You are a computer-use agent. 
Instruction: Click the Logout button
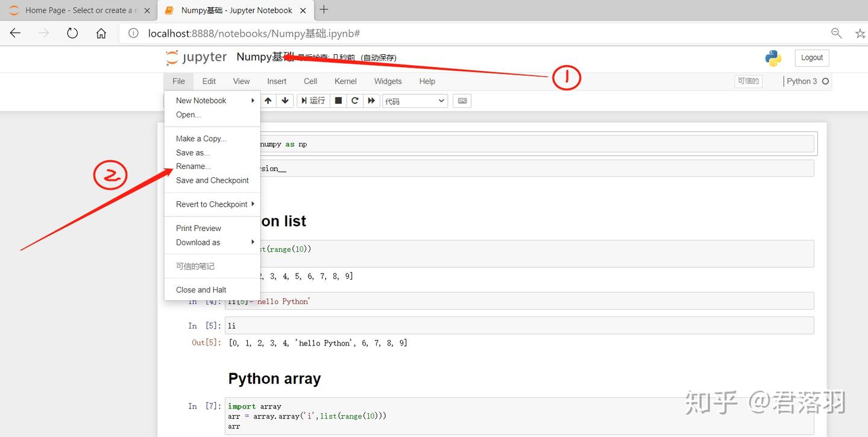click(811, 57)
